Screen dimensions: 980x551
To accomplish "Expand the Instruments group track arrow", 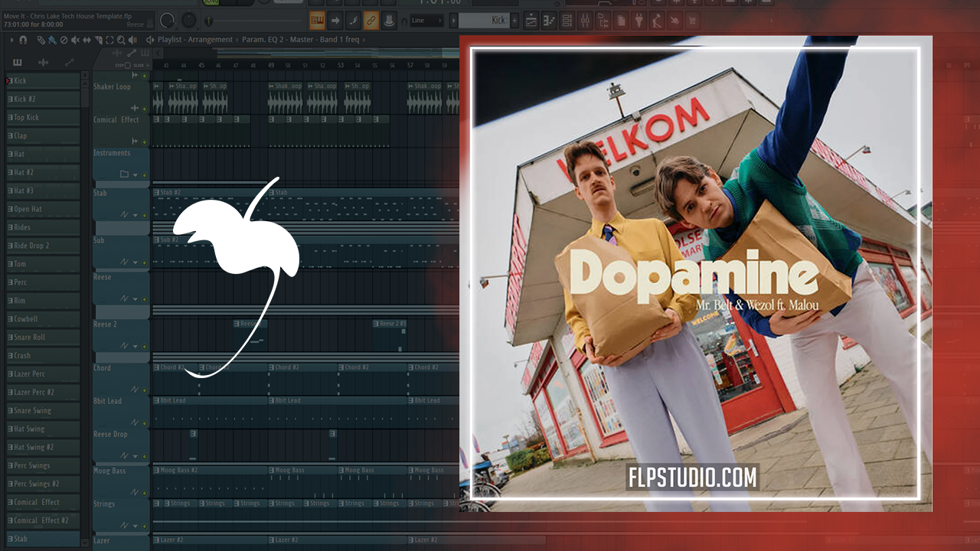I will coord(136,174).
